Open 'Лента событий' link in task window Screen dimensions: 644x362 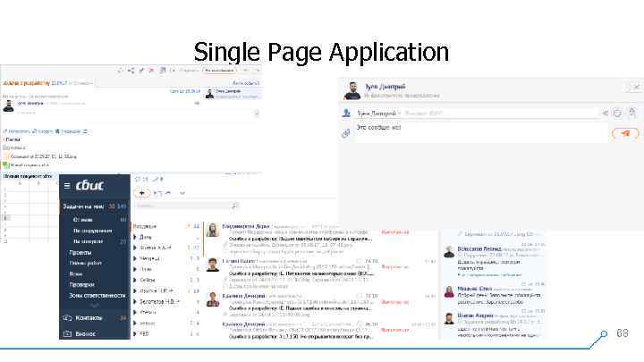(246, 83)
